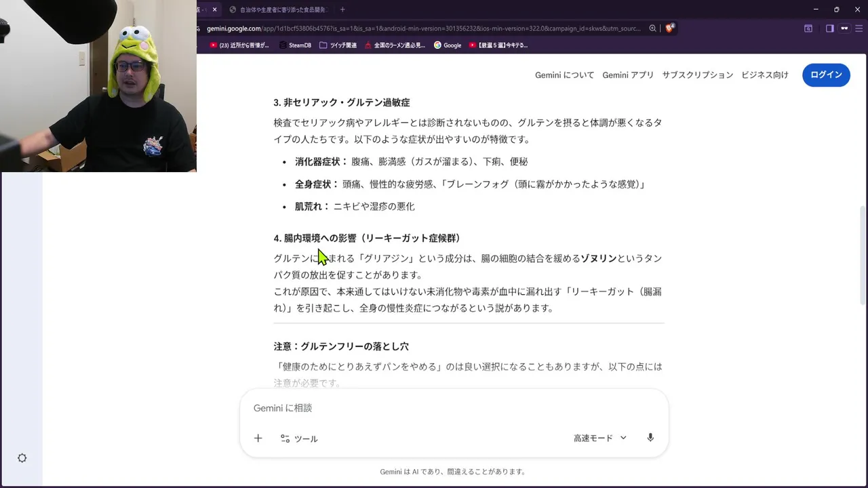Open the ツイッチ関連 bookmark folder

point(338,45)
